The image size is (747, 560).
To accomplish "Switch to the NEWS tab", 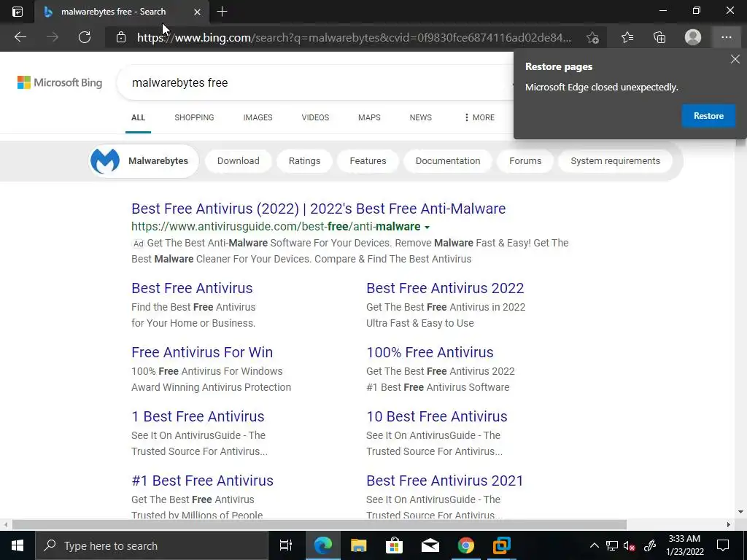I will (421, 117).
